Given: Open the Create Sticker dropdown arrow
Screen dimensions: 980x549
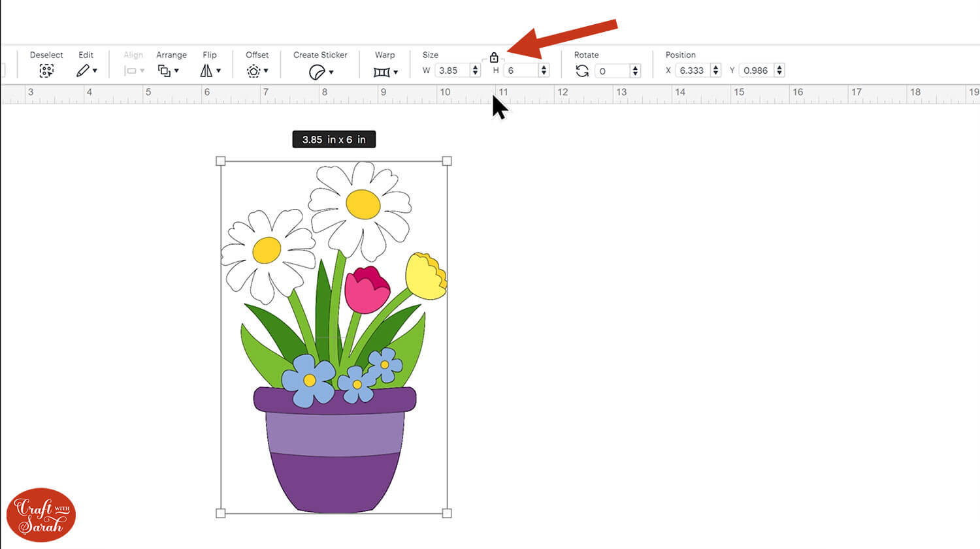Looking at the screenshot, I should tap(331, 72).
